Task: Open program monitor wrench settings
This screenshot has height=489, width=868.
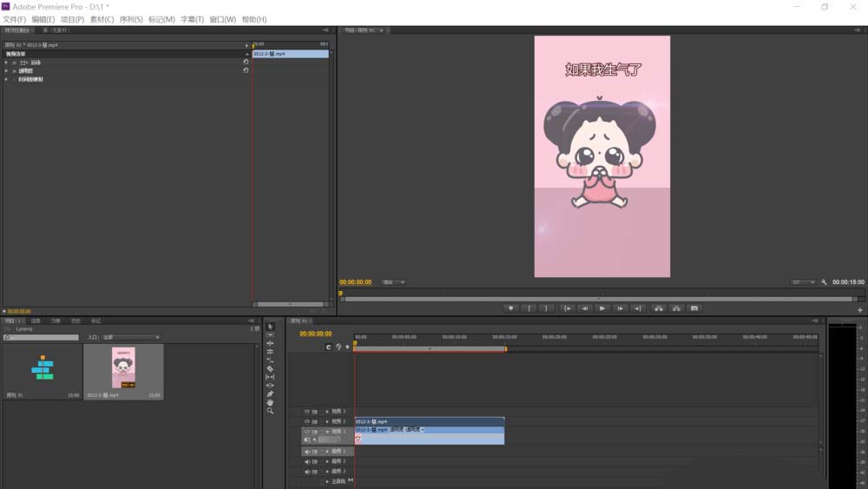Action: click(x=824, y=282)
